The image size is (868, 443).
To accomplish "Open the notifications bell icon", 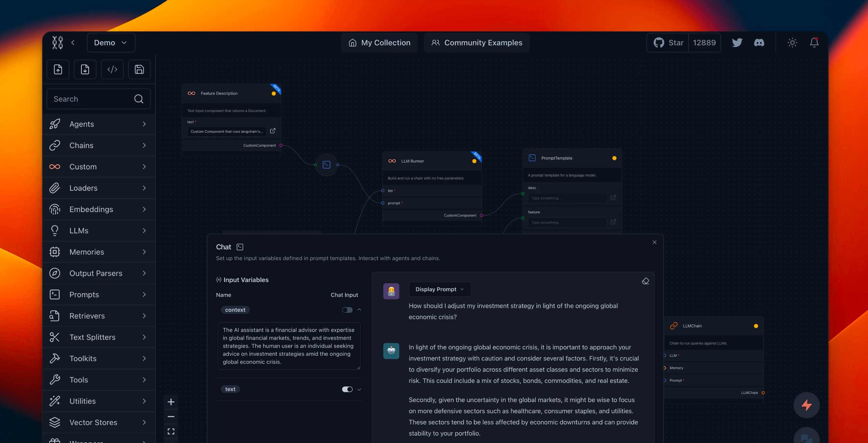I will (x=814, y=43).
